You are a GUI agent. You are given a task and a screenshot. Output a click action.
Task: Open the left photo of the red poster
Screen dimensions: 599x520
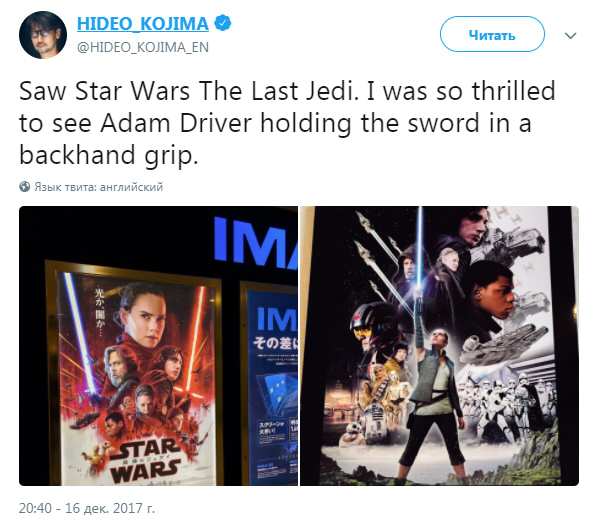[x=158, y=346]
